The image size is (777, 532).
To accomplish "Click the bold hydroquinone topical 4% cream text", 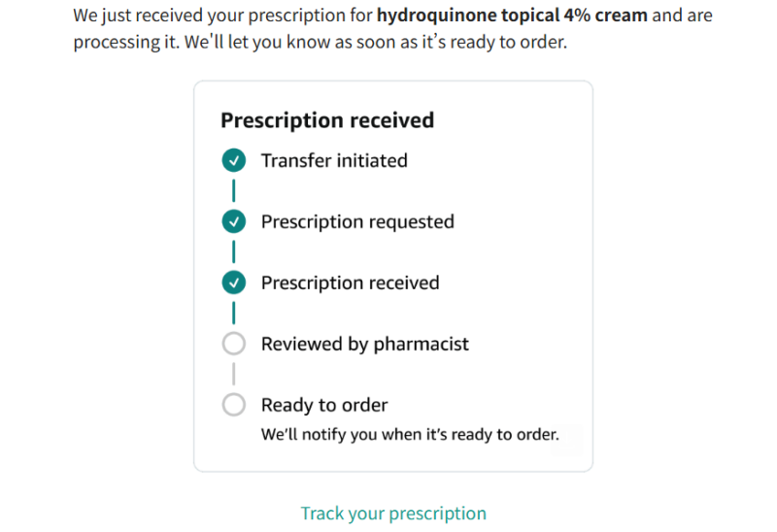I will pos(512,17).
